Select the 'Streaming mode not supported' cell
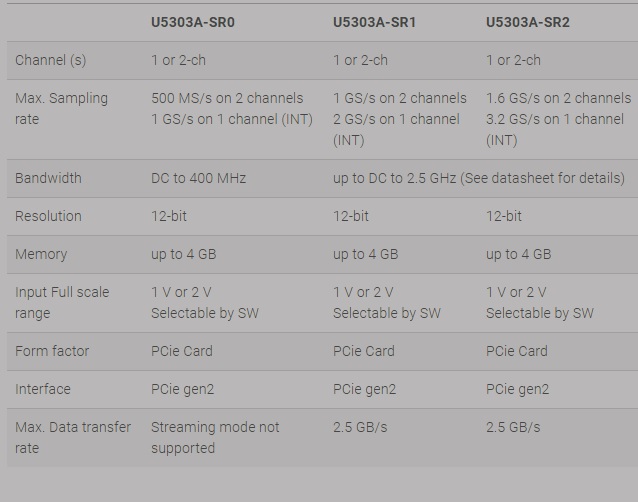638x502 pixels. (x=215, y=437)
